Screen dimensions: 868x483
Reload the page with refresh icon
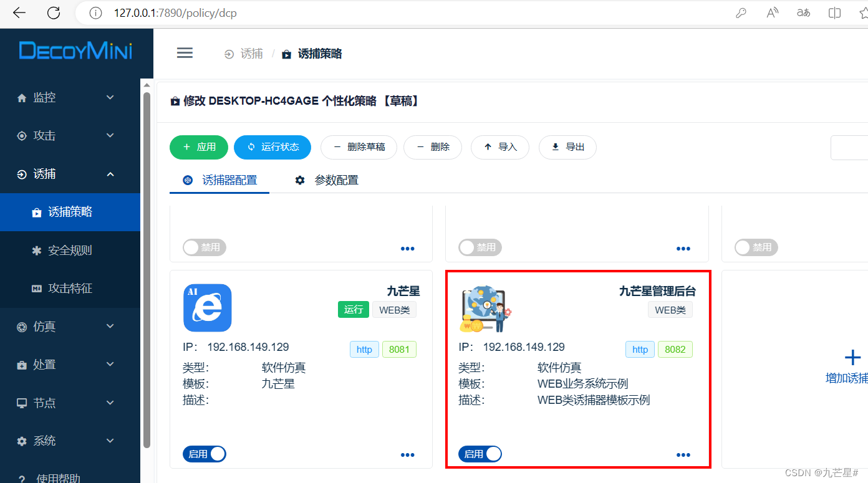click(54, 13)
